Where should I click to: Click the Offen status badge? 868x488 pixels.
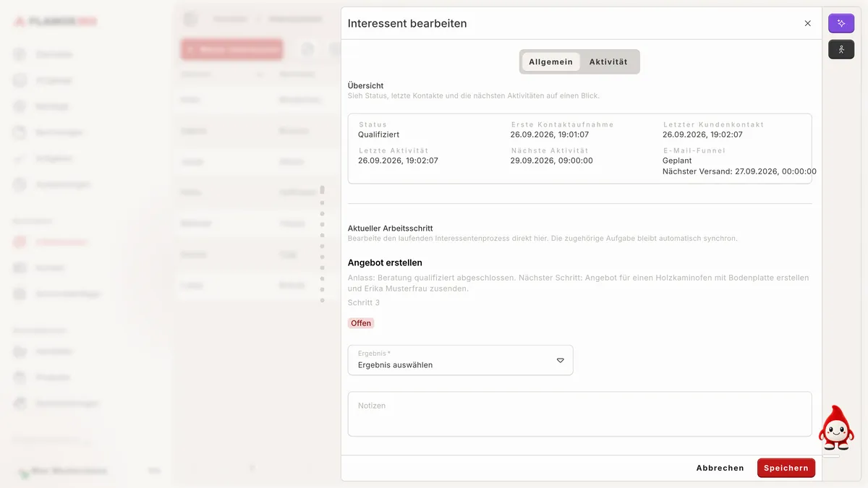(x=361, y=323)
